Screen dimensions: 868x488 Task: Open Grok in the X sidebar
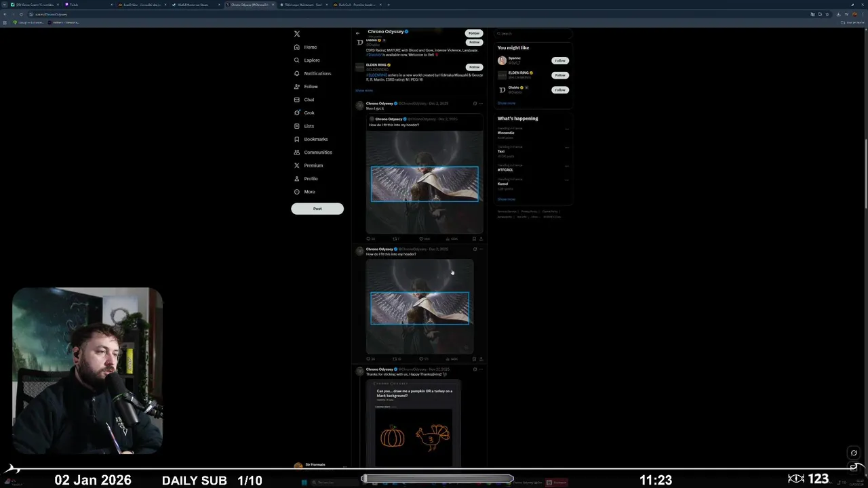304,113
